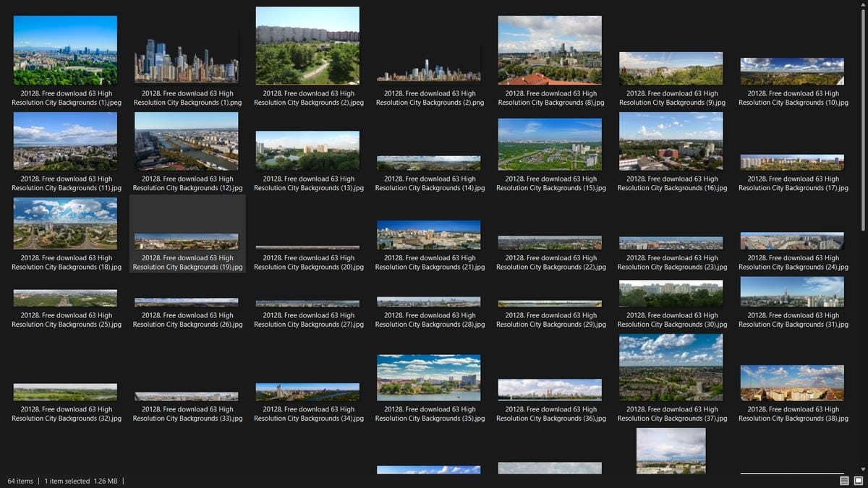The height and width of the screenshot is (488, 868).
Task: Click the City Backgrounds (15).jpg thumbnail
Action: pos(550,144)
